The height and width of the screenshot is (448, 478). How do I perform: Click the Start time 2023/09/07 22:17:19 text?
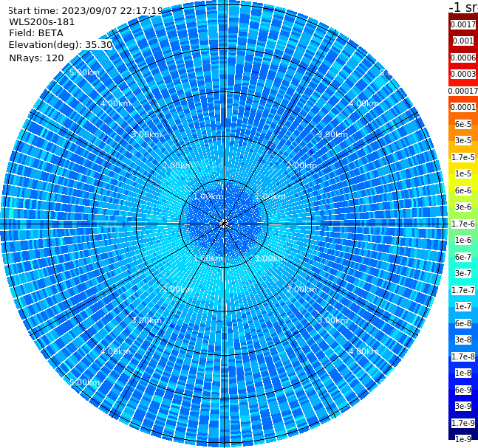(x=85, y=11)
